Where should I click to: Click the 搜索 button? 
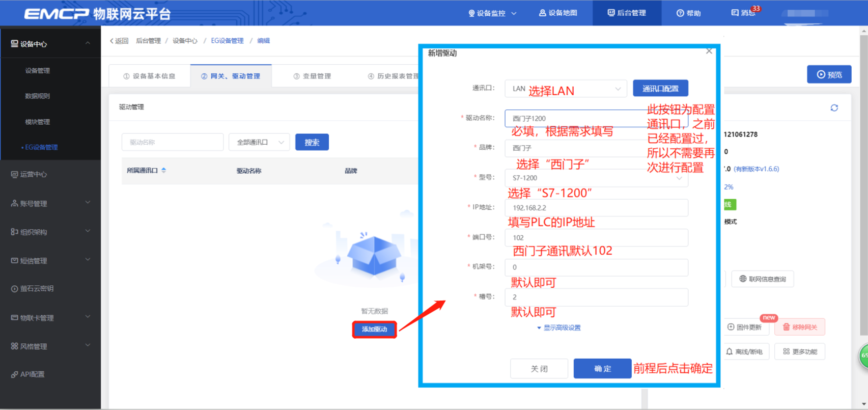click(312, 142)
